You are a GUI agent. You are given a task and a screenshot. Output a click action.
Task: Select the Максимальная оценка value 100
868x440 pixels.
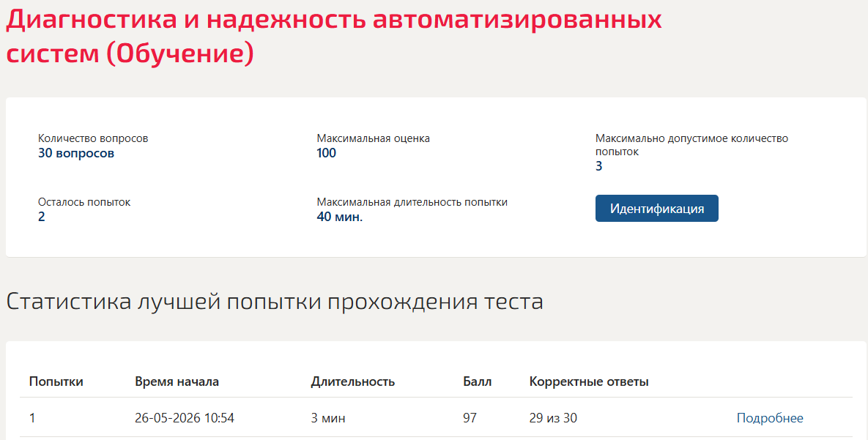point(326,153)
